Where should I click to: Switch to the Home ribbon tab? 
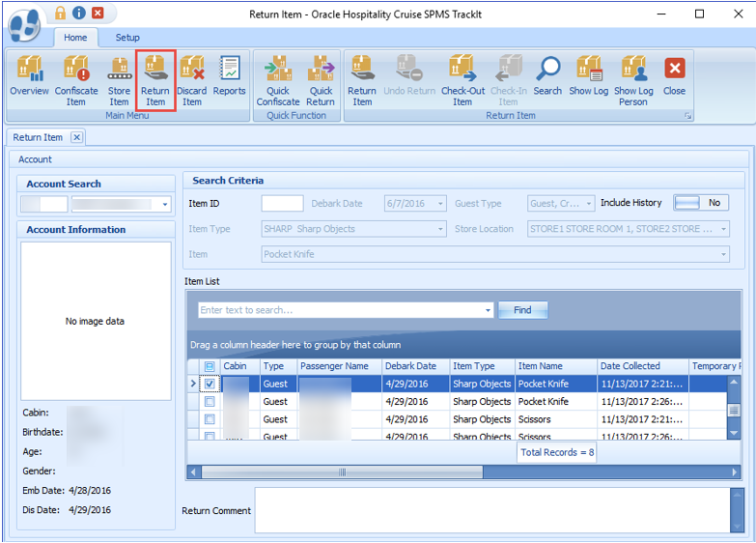click(75, 37)
